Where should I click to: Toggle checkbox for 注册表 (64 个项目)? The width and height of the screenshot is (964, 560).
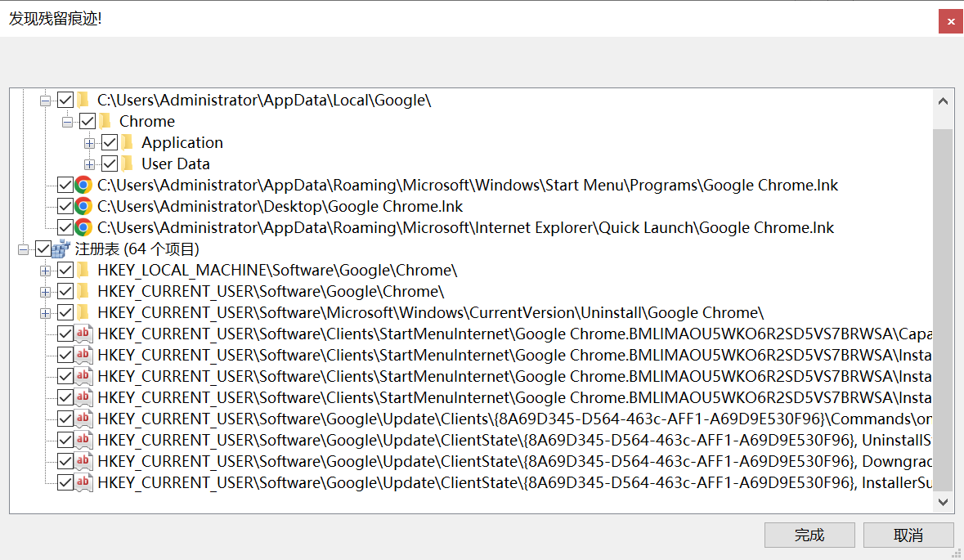pyautogui.click(x=43, y=249)
